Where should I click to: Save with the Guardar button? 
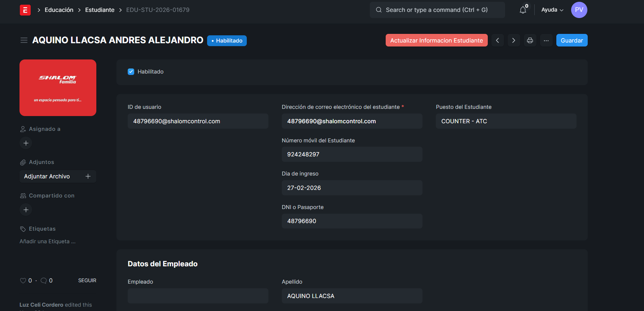pos(571,40)
